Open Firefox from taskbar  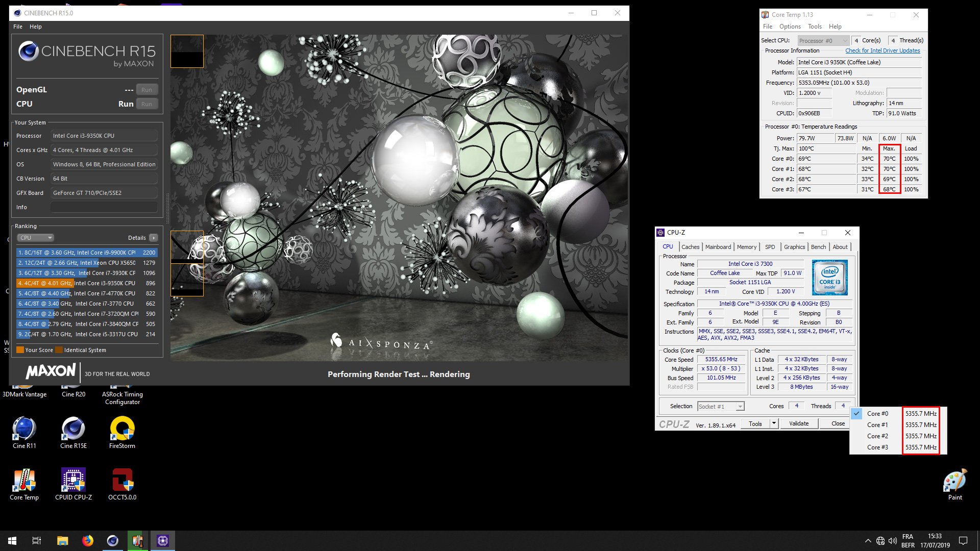coord(88,541)
